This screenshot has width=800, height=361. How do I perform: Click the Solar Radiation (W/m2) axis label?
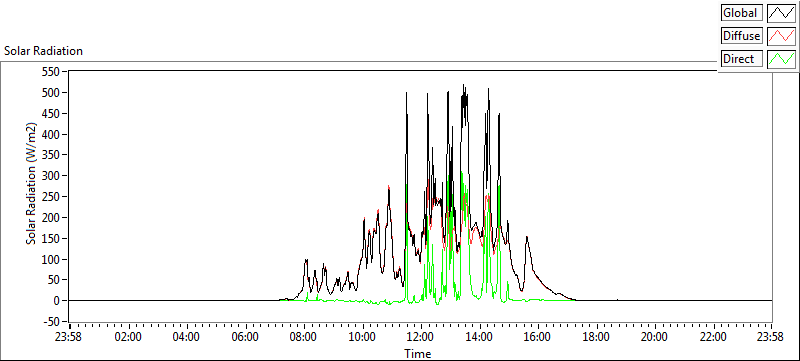(x=32, y=183)
